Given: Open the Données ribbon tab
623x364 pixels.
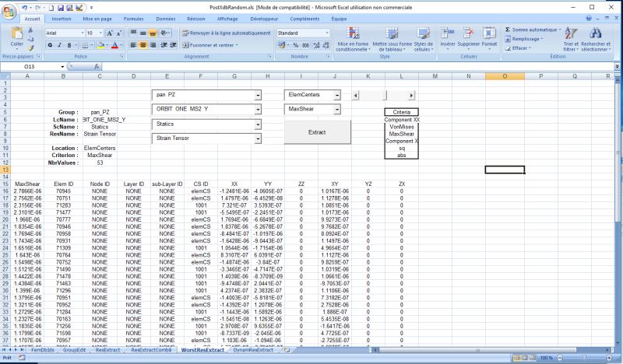Looking at the screenshot, I should click(x=166, y=19).
